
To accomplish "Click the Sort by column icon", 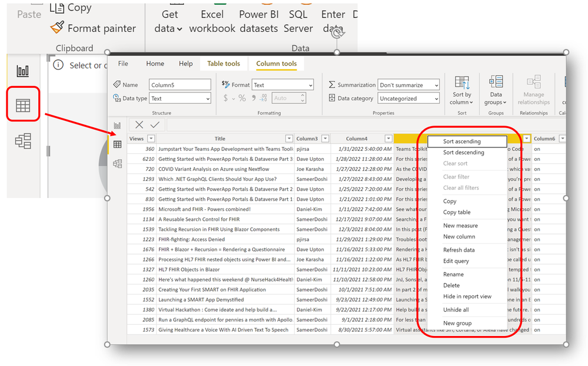I will (461, 83).
